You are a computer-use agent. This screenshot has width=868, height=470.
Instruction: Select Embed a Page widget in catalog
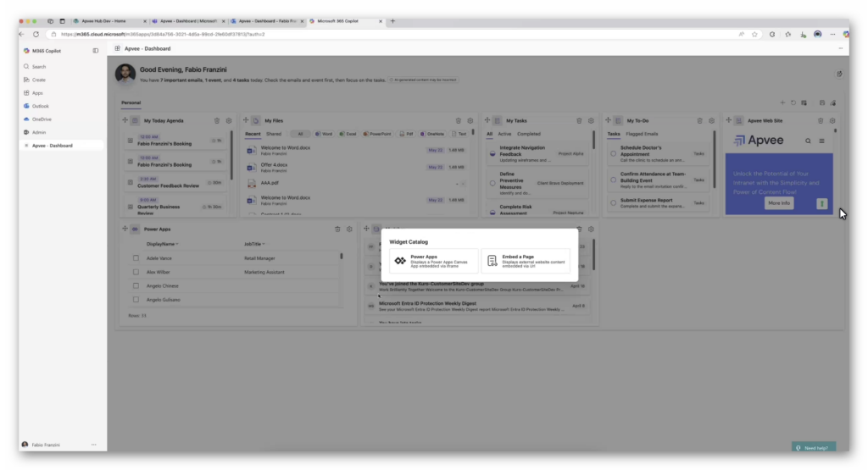(526, 261)
